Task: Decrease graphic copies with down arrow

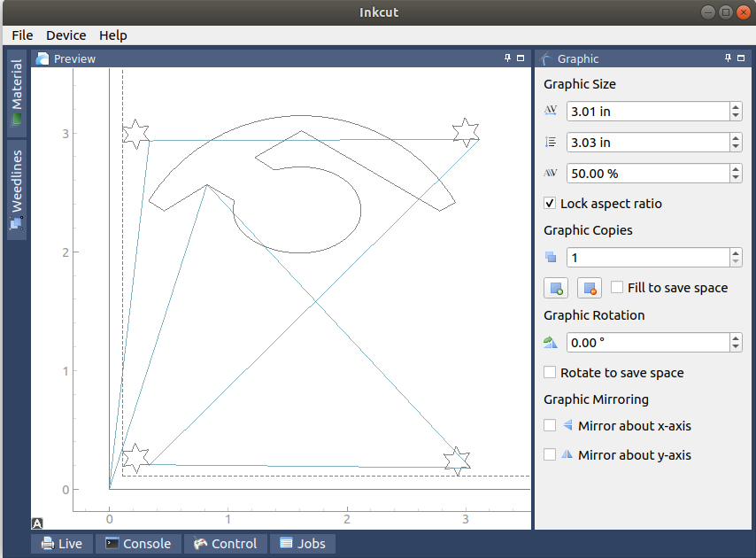Action: pyautogui.click(x=736, y=262)
